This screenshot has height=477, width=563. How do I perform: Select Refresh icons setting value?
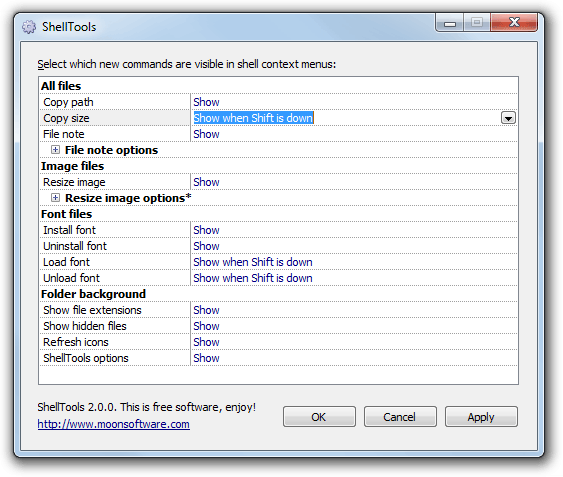click(206, 342)
